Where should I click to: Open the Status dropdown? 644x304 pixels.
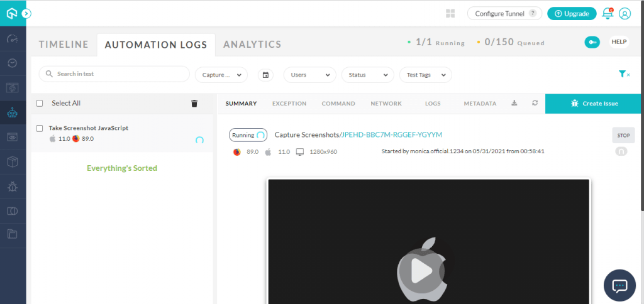(x=367, y=75)
